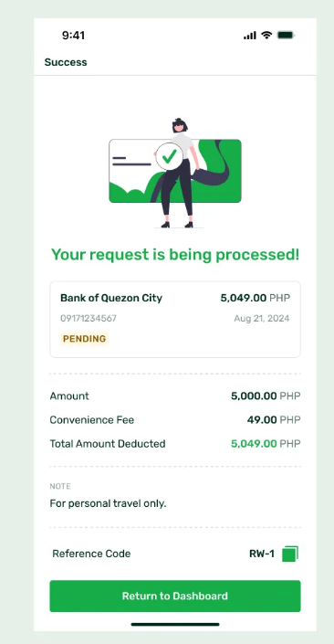
Task: Select the Total Amount Deducted 5,049.00 value
Action: coord(254,444)
